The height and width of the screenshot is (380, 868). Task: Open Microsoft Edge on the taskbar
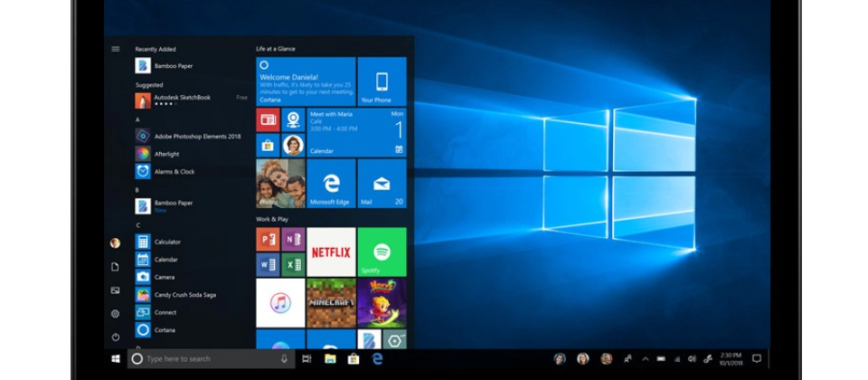pos(378,359)
